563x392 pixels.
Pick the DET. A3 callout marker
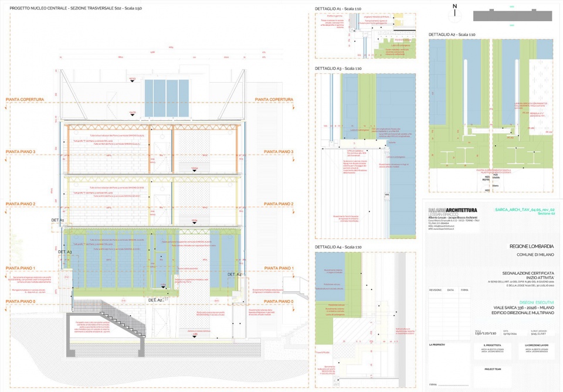(65, 251)
